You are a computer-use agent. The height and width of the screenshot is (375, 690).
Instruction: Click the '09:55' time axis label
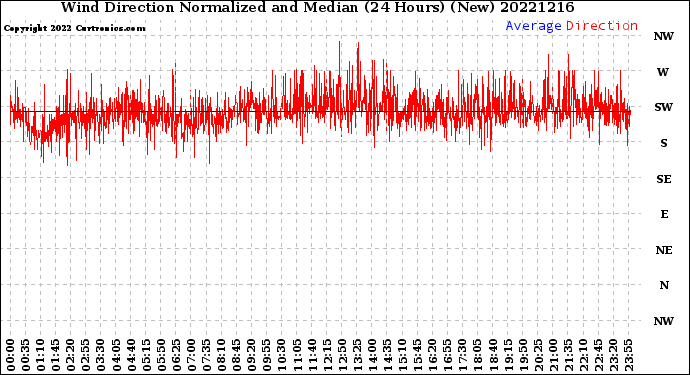click(x=267, y=355)
